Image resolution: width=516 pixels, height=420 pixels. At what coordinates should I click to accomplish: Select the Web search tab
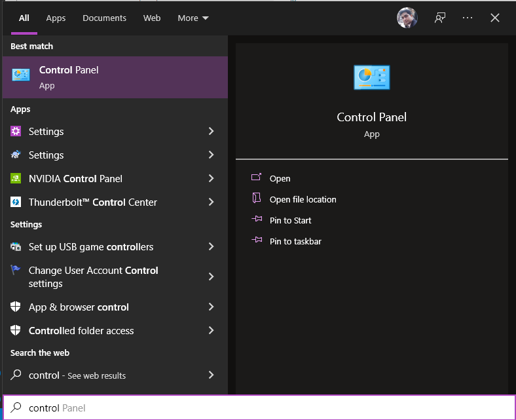(152, 18)
